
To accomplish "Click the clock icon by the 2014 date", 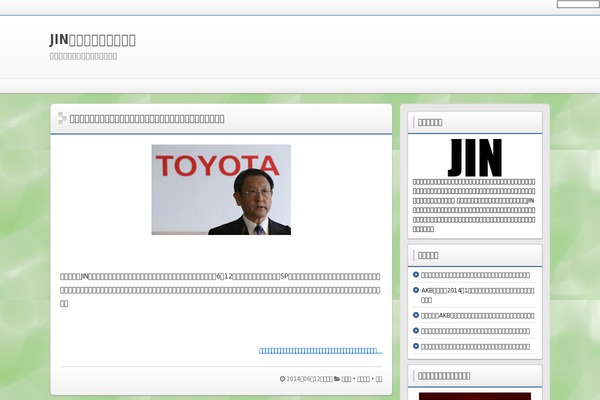I will pyautogui.click(x=282, y=379).
